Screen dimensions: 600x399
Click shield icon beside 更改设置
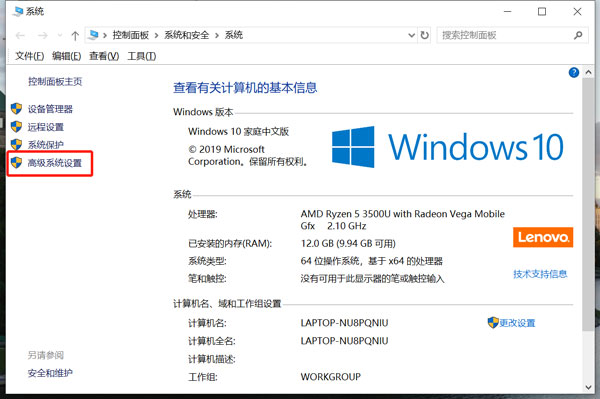(493, 322)
